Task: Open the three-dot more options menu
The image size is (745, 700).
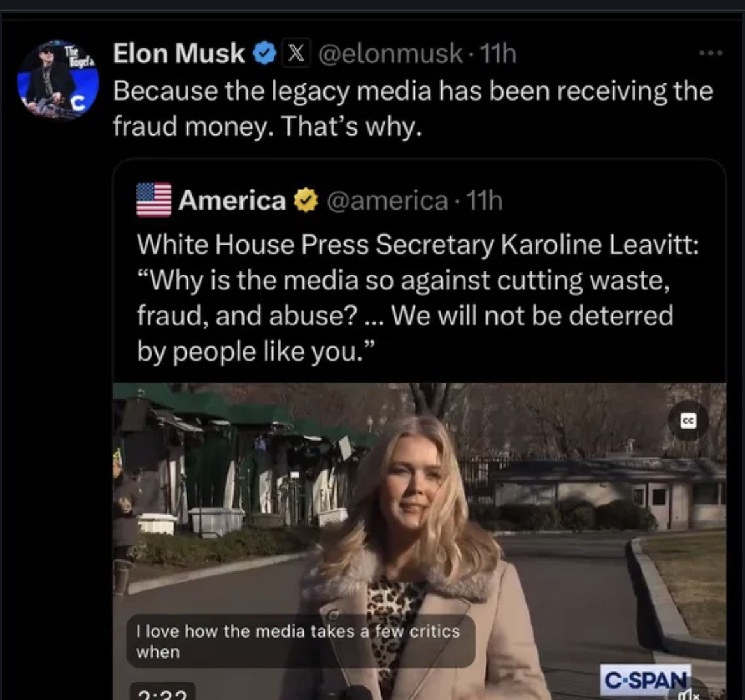Action: point(710,54)
